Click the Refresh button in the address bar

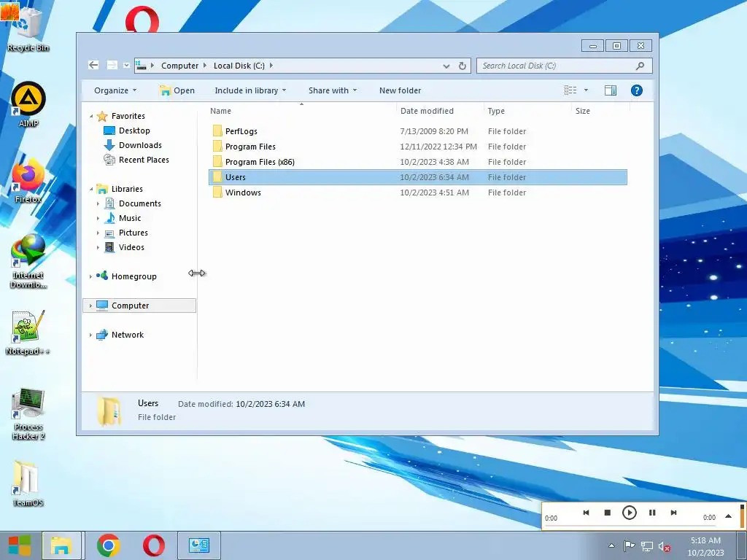pyautogui.click(x=462, y=66)
